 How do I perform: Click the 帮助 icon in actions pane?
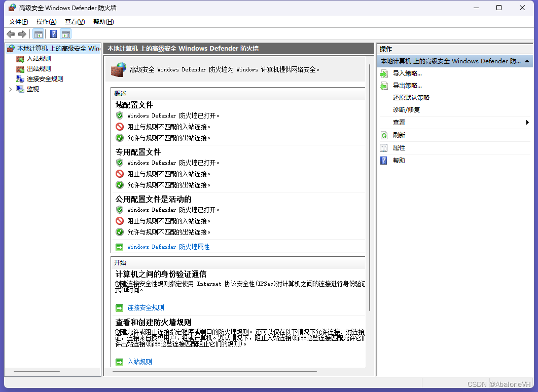pyautogui.click(x=384, y=161)
